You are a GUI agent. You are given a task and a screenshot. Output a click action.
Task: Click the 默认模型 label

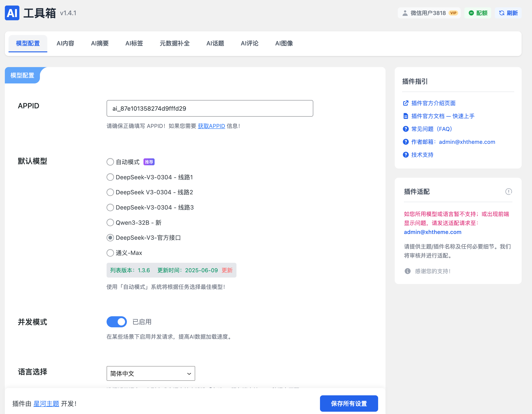(x=33, y=161)
